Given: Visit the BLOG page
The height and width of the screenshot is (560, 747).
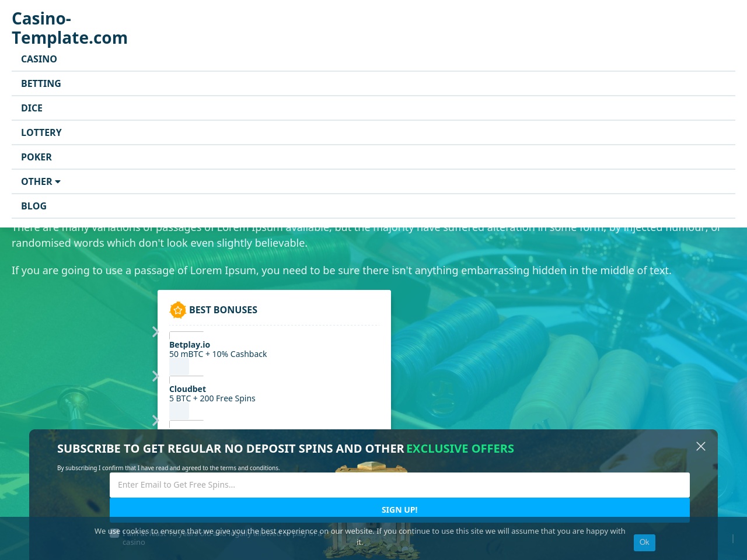Looking at the screenshot, I should 34,206.
